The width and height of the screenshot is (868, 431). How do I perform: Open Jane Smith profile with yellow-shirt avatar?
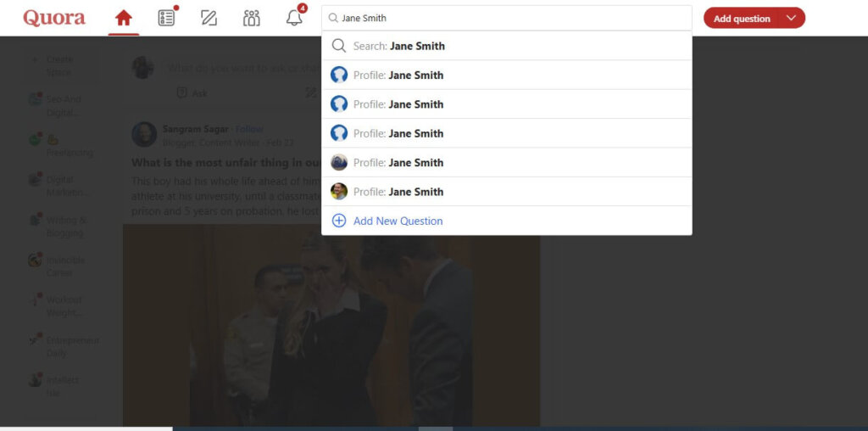[507, 192]
